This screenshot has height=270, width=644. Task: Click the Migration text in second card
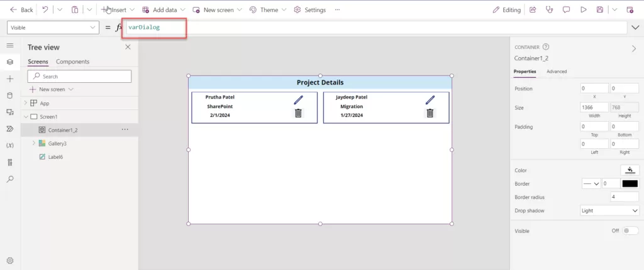point(352,106)
